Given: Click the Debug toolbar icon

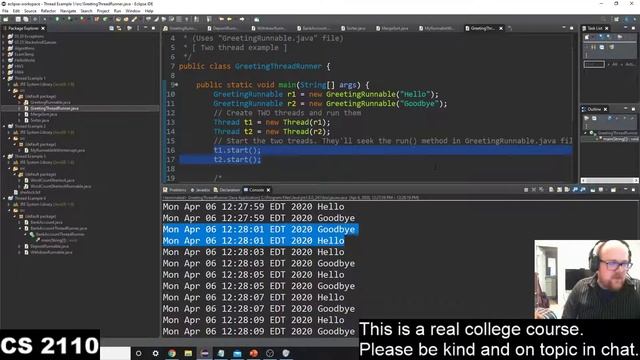Looking at the screenshot, I should coord(57,19).
